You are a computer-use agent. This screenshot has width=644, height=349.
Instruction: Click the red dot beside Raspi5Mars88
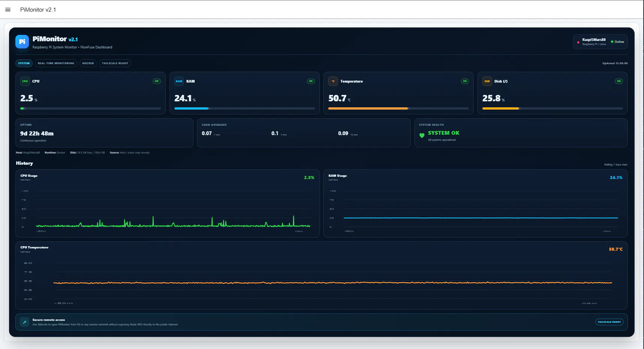tap(578, 42)
